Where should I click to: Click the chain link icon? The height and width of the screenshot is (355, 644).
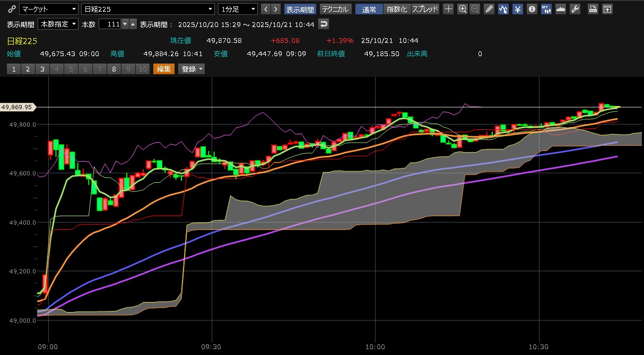(12, 9)
